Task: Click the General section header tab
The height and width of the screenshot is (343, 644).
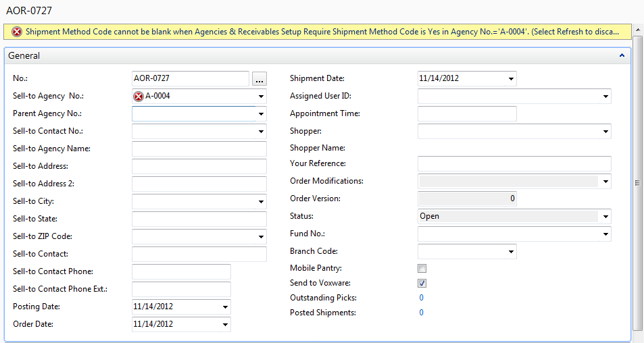Action: coord(24,56)
